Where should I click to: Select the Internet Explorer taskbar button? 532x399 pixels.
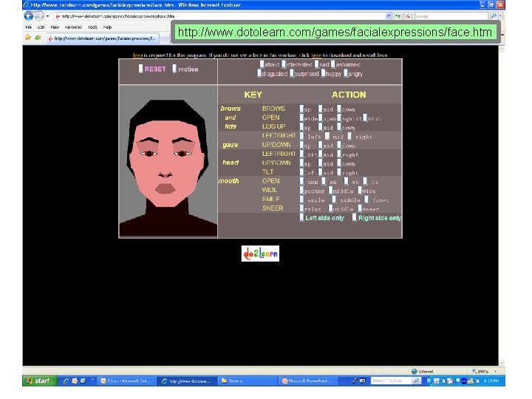click(188, 381)
